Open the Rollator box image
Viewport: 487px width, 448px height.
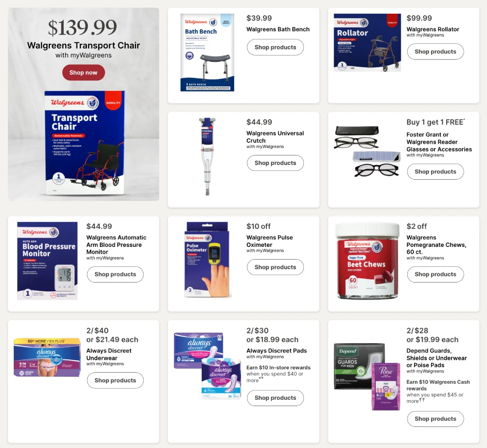(367, 42)
